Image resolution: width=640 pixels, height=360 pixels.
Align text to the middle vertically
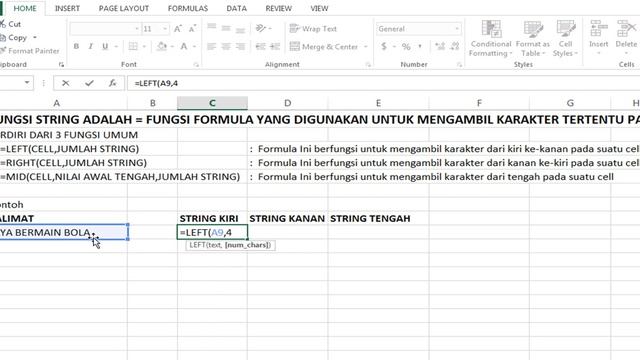tap(226, 28)
